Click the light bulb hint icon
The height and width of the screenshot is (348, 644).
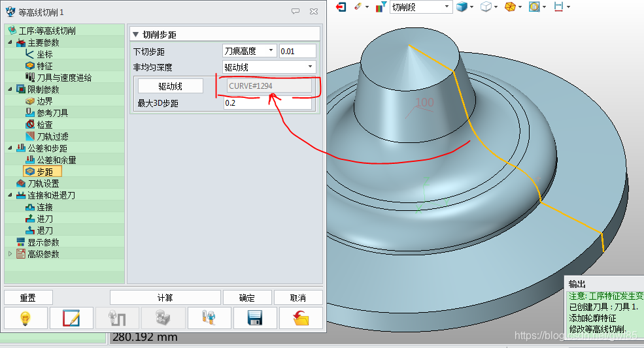(25, 319)
